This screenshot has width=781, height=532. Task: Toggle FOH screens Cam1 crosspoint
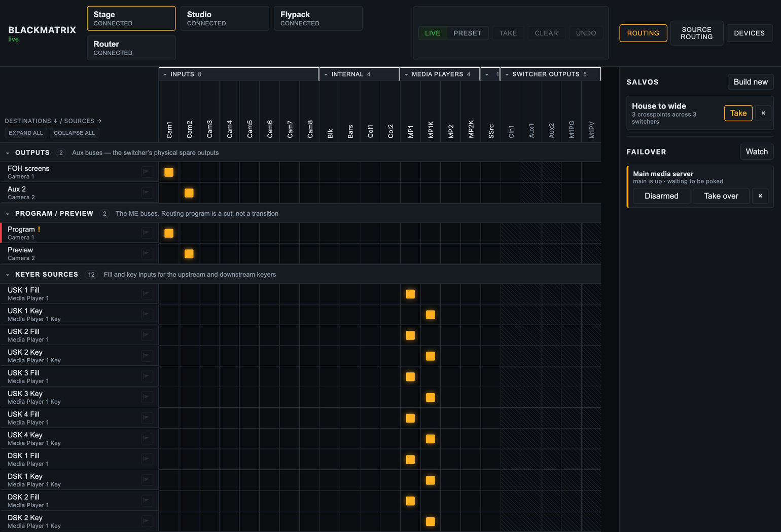point(169,172)
